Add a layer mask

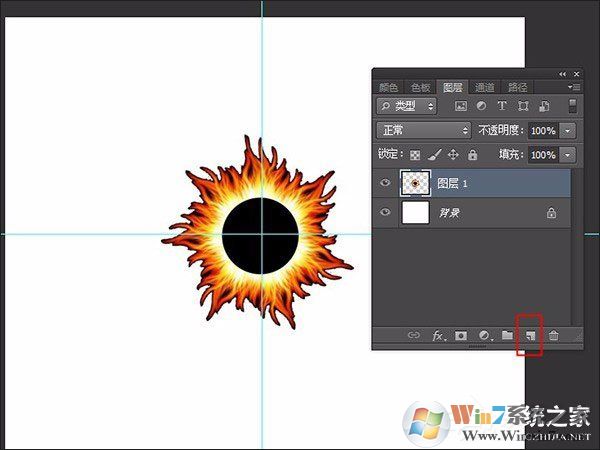[x=461, y=336]
